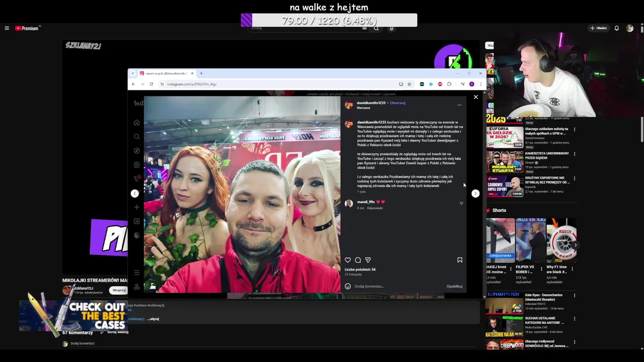
Task: Open Instagram dashboard icon in sidebar
Action: pyautogui.click(x=136, y=221)
